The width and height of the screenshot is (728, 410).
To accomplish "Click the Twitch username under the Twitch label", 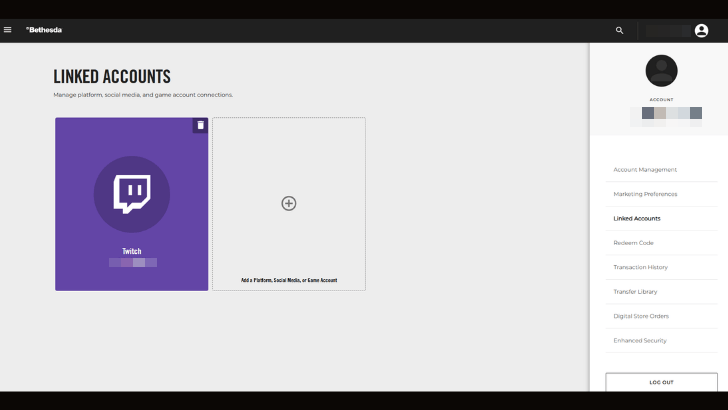I will (x=132, y=263).
